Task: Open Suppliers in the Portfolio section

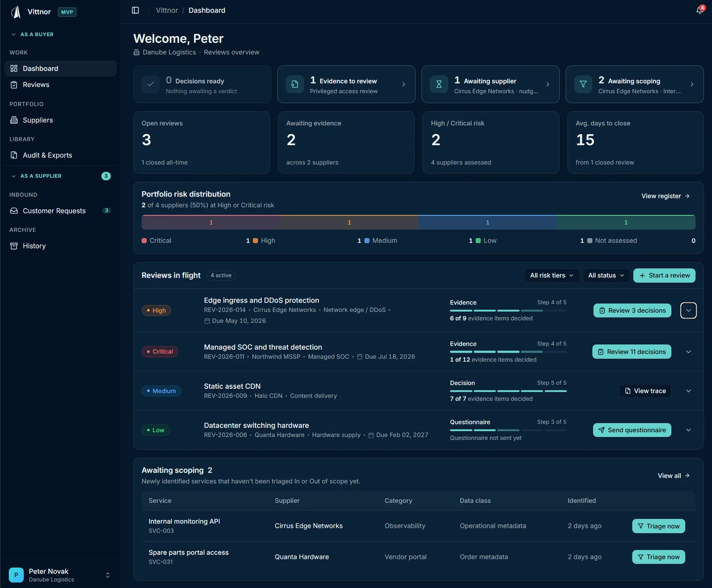Action: tap(61, 120)
